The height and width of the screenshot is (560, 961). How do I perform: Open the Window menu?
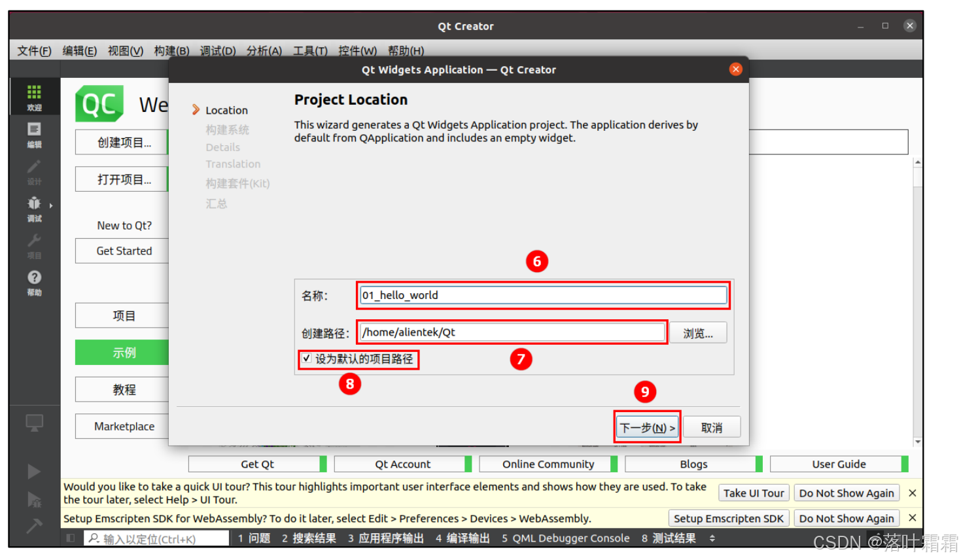(x=357, y=50)
